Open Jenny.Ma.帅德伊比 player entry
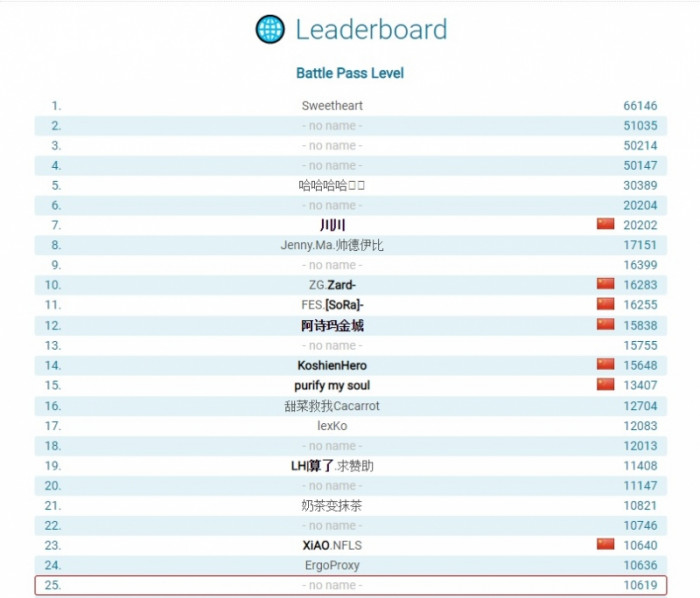Screen dimensions: 700x598 [332, 245]
